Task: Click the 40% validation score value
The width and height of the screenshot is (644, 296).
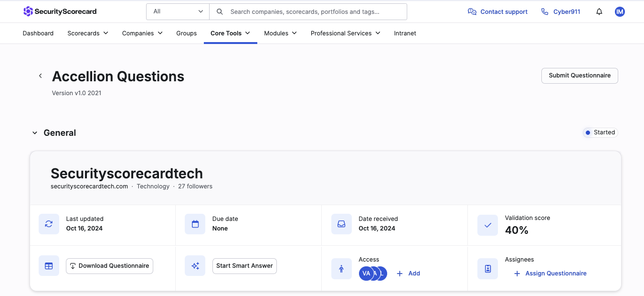Action: (x=517, y=230)
